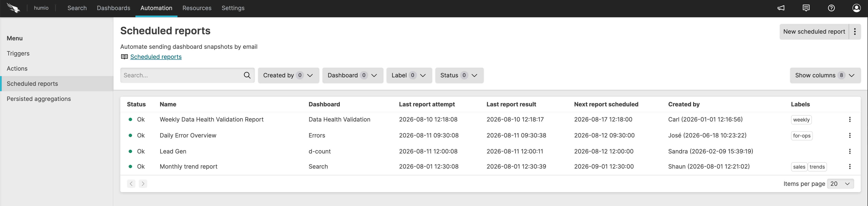Open the announcements megaphone icon
The width and height of the screenshot is (868, 206).
[781, 8]
